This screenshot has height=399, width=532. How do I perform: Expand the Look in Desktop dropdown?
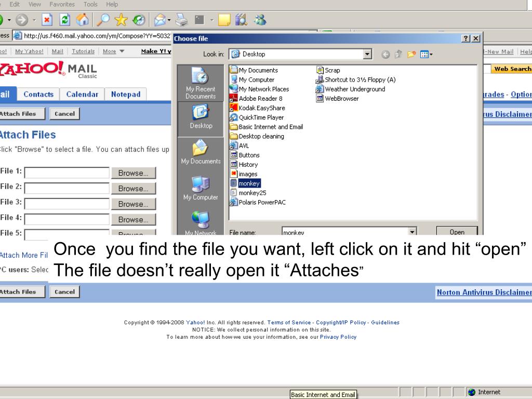[367, 54]
